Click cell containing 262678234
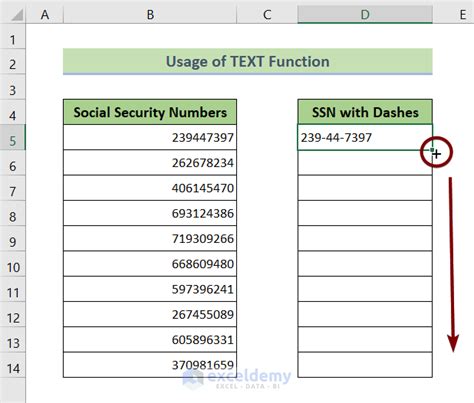 (150, 163)
